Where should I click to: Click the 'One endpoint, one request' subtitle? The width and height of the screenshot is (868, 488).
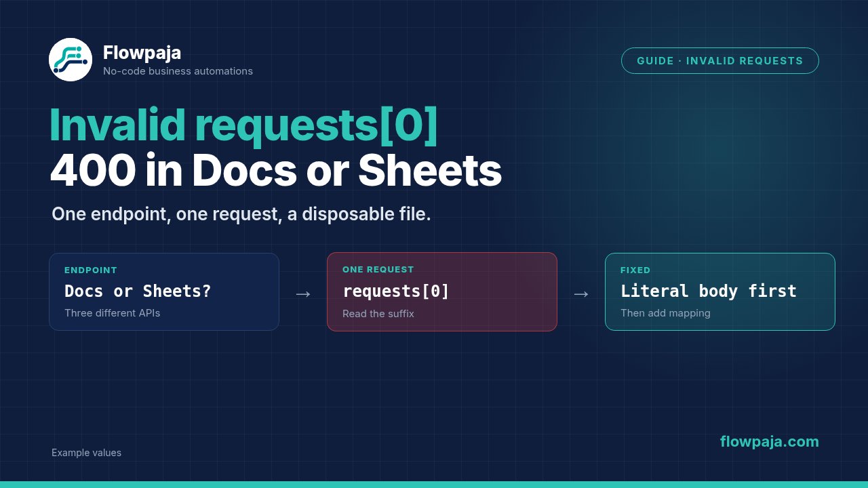[x=241, y=214]
